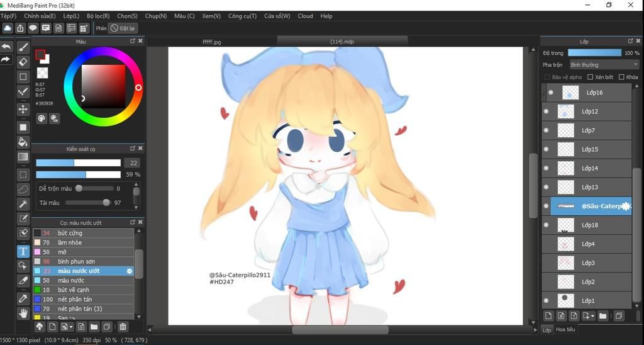This screenshot has height=345, width=644.
Task: Undock the Kiểm soát cọ panel
Action: click(133, 148)
